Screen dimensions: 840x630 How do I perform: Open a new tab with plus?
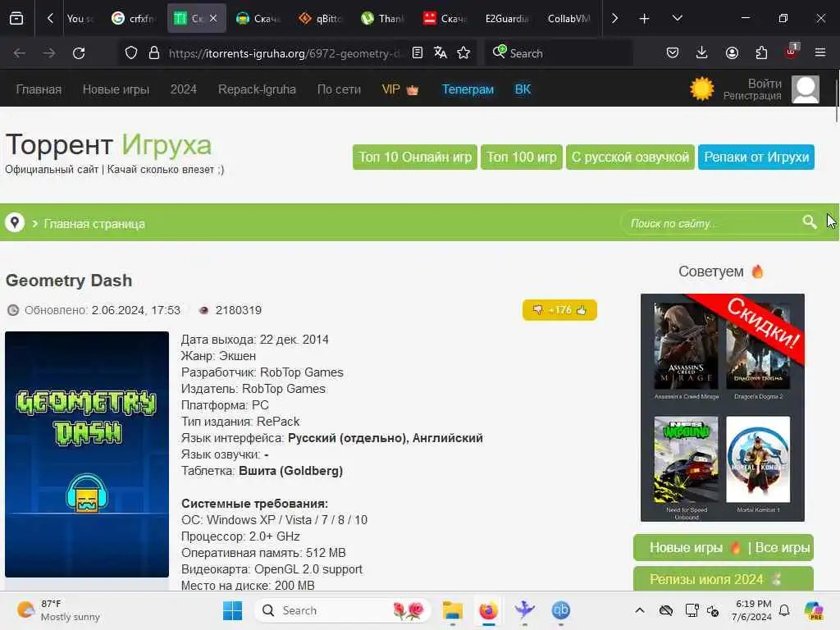[x=645, y=19]
